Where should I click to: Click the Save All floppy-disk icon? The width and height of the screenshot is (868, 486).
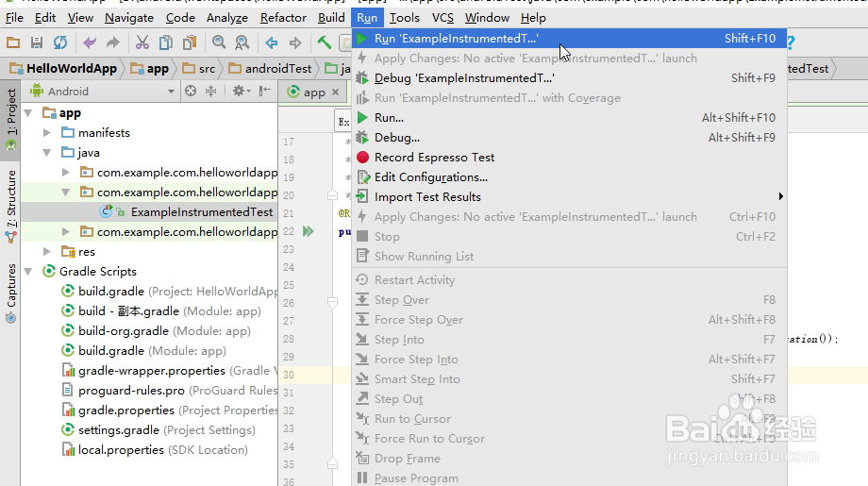37,42
